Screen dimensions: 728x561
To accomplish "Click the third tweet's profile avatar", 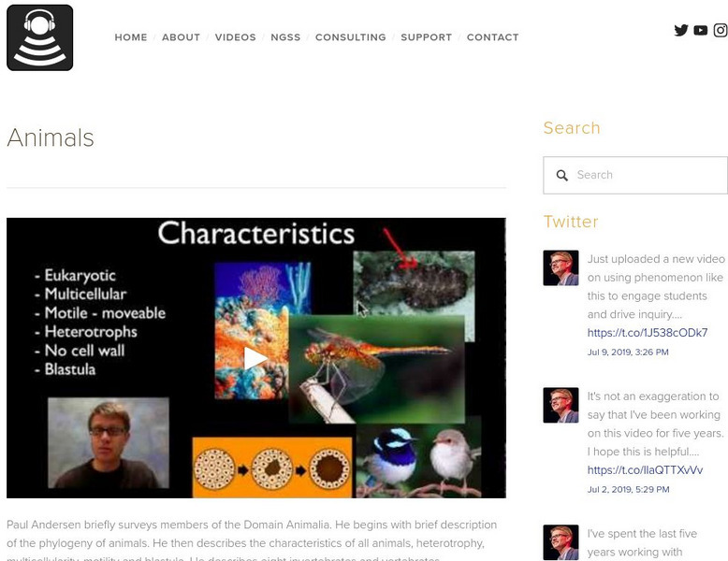I will 561,542.
